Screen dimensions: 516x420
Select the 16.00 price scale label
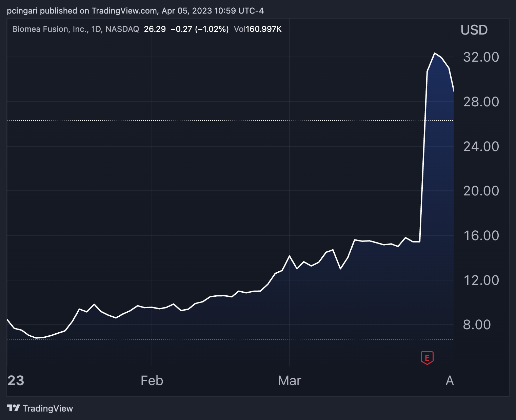coord(481,235)
